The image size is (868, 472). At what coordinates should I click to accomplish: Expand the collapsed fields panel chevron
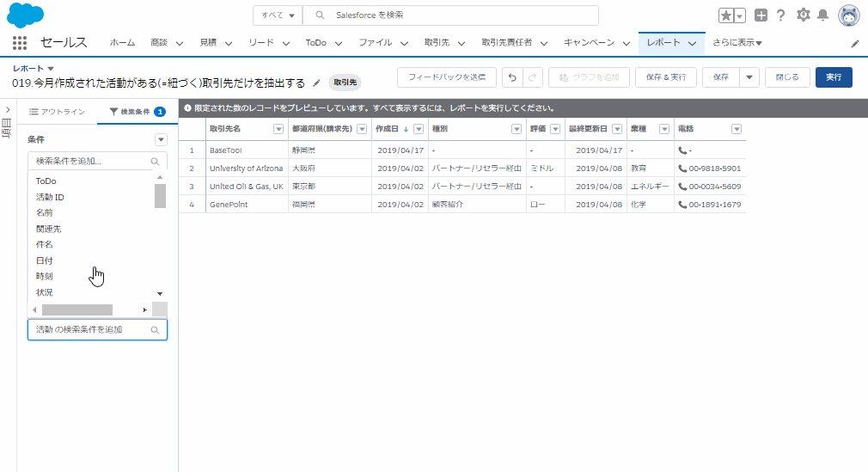point(8,110)
